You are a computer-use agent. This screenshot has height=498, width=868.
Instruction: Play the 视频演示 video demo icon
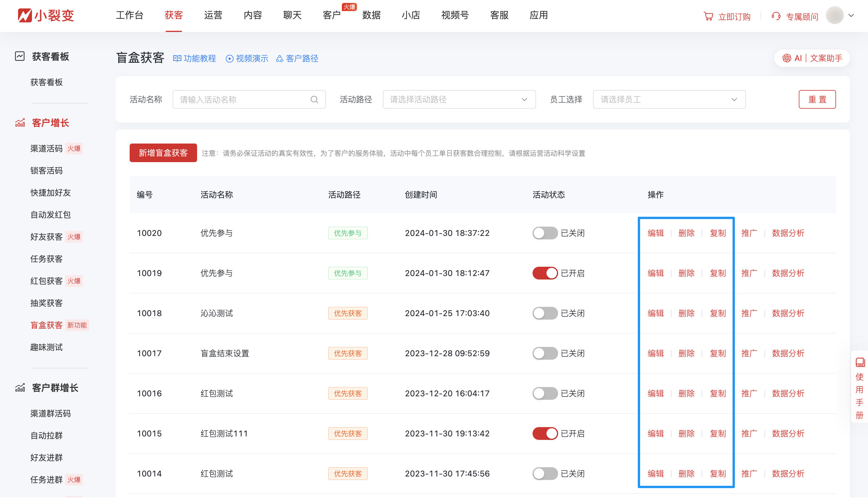tap(229, 58)
